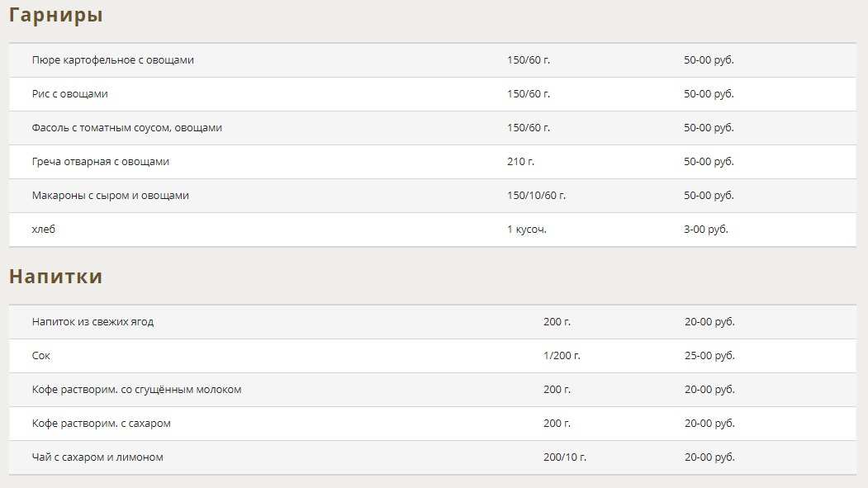This screenshot has width=868, height=488.
Task: Click the "210 г." weight for греча
Action: (521, 162)
